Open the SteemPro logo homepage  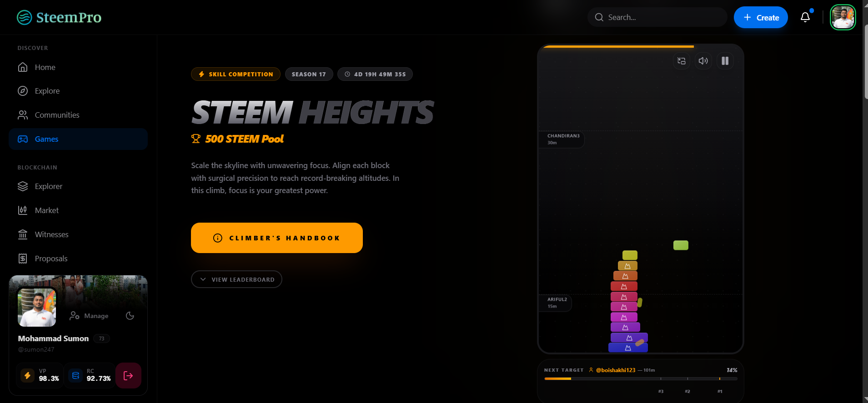coord(59,17)
